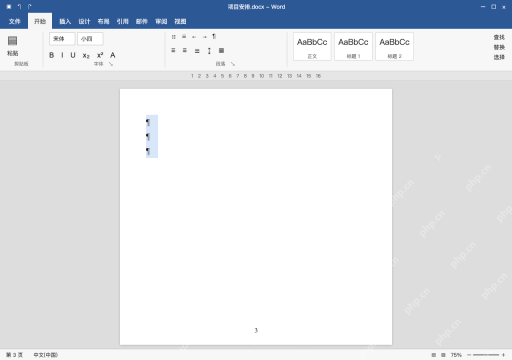This screenshot has height=360, width=512.
Task: Toggle Italic formatting
Action: point(62,55)
